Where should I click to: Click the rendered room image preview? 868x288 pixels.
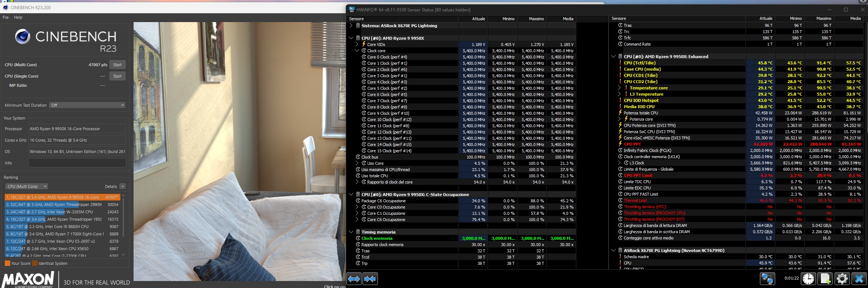coord(239,152)
